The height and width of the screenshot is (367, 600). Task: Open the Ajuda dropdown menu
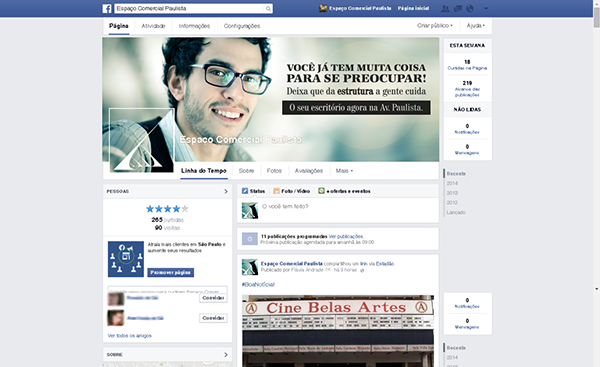point(475,26)
